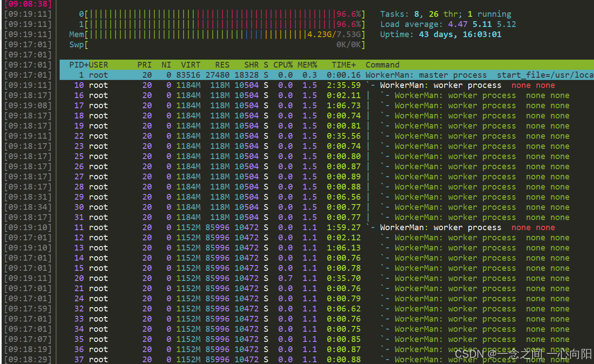Click the 0.7 CPU% value in PID 20 row
The height and width of the screenshot is (364, 594).
[x=285, y=278]
